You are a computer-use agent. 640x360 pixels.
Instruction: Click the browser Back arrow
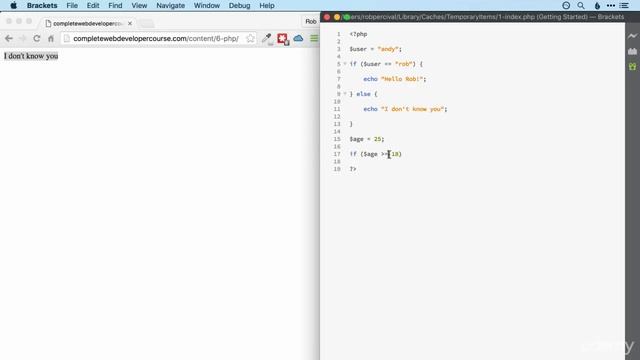tap(9, 38)
